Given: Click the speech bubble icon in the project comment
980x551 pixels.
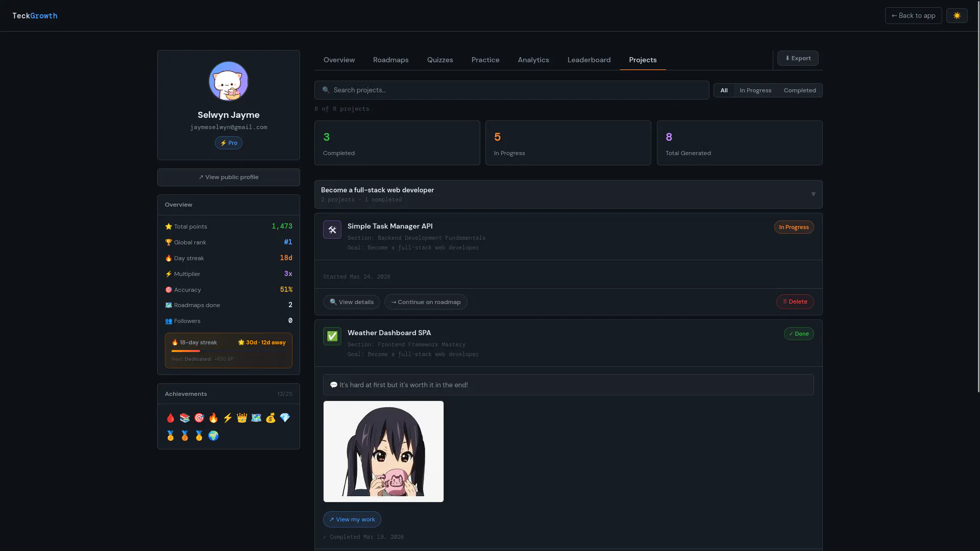Looking at the screenshot, I should (x=334, y=385).
